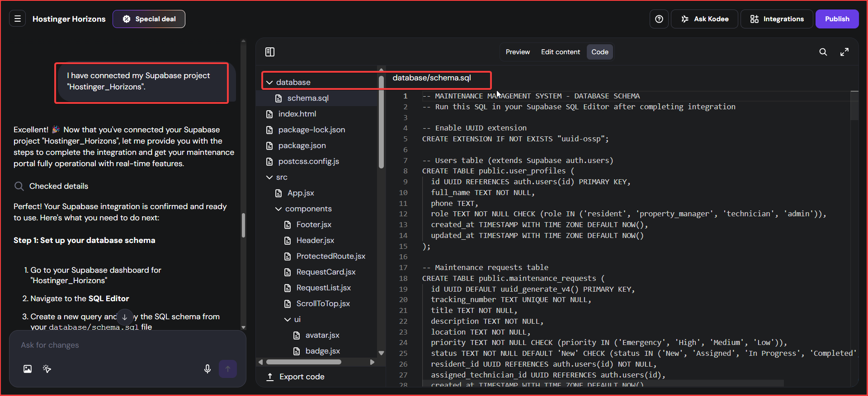The image size is (868, 396).
Task: Click the file tree horizontal scrollbar
Action: click(x=303, y=362)
